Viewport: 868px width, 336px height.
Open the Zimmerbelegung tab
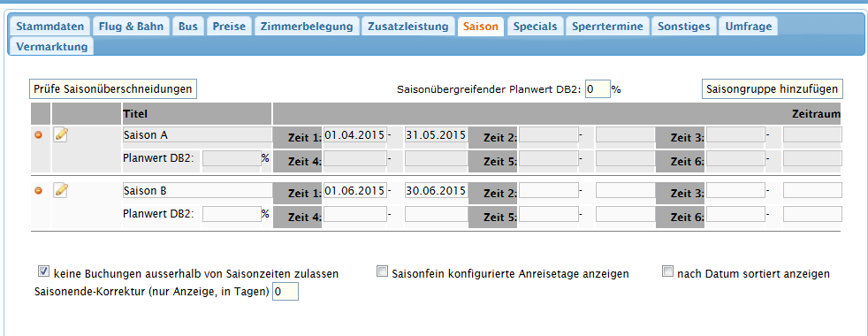point(307,26)
